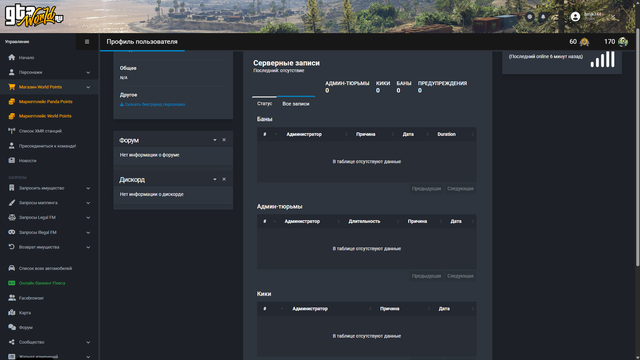
Task: Expand the Возврат имущества chevron
Action: tap(88, 247)
